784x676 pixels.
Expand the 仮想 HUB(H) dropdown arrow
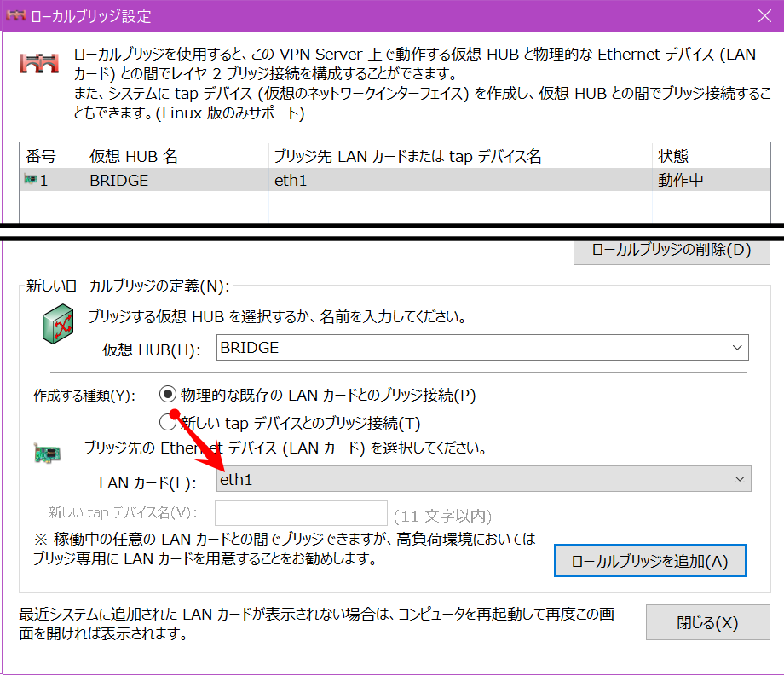[736, 347]
